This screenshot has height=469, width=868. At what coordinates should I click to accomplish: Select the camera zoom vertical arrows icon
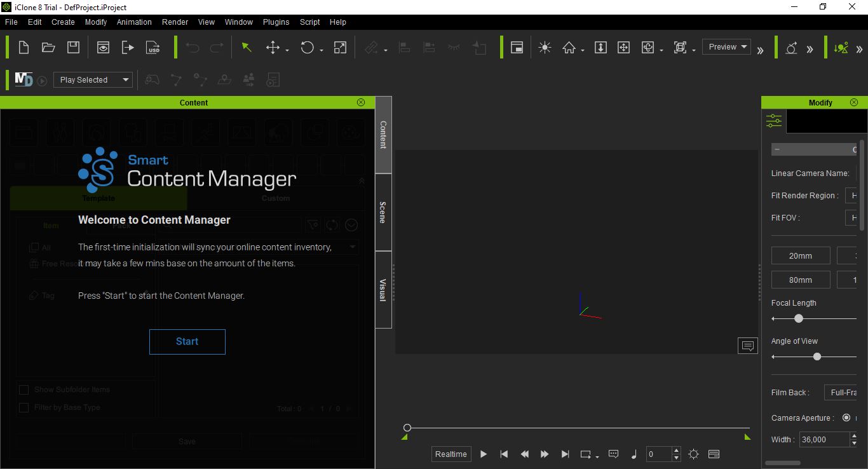point(600,47)
